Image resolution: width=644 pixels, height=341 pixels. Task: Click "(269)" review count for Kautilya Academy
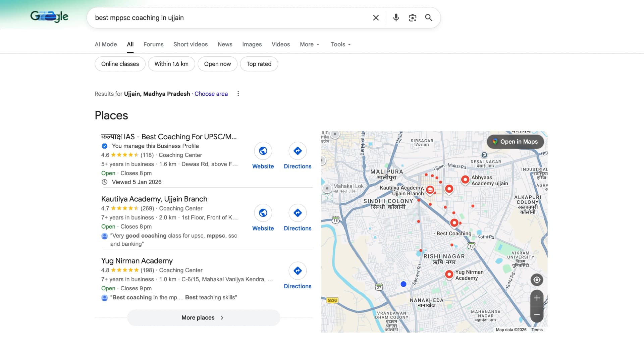[x=147, y=208]
